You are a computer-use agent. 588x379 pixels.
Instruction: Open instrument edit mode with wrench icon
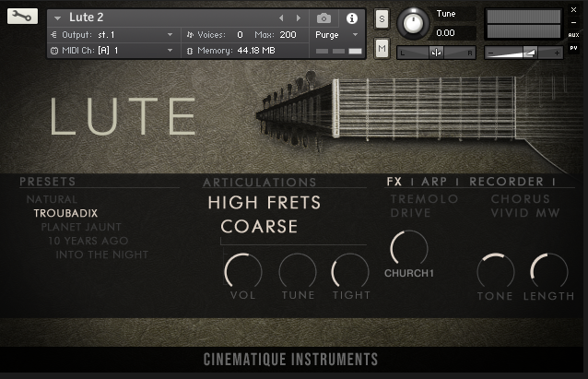pos(22,16)
